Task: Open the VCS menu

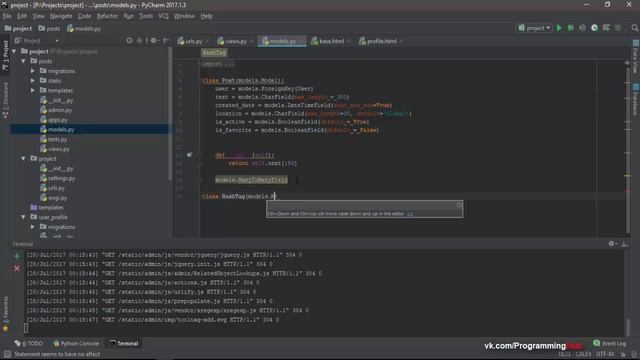Action: 163,16
